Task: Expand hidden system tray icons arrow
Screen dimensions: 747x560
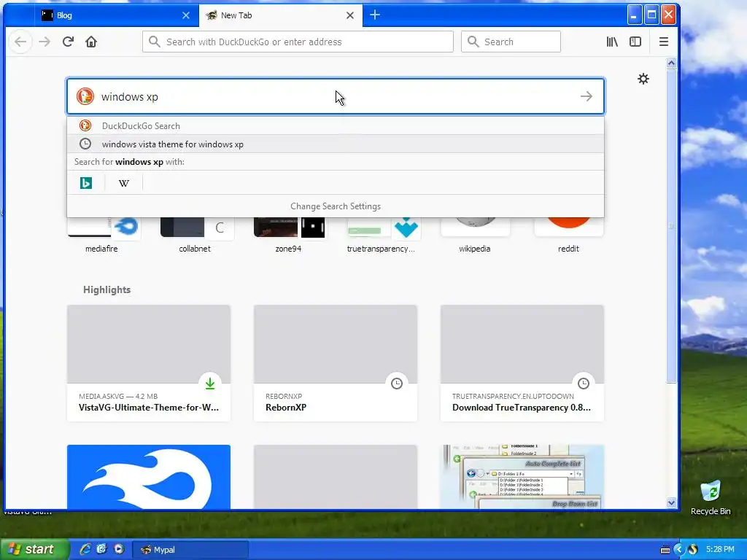Action: [679, 549]
